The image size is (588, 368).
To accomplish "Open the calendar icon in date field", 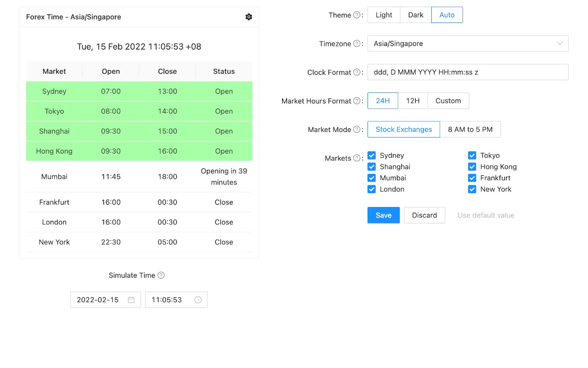I will (x=131, y=300).
